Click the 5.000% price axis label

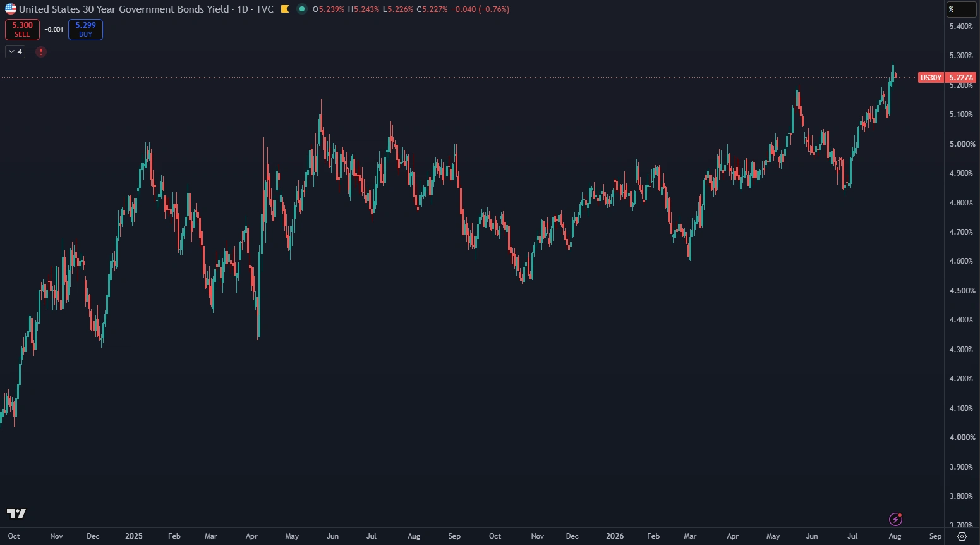962,144
